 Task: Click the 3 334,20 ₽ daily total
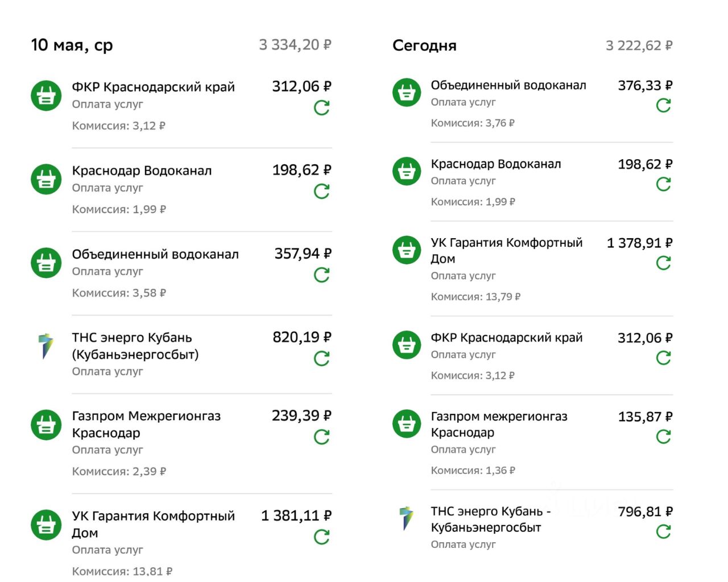point(295,45)
